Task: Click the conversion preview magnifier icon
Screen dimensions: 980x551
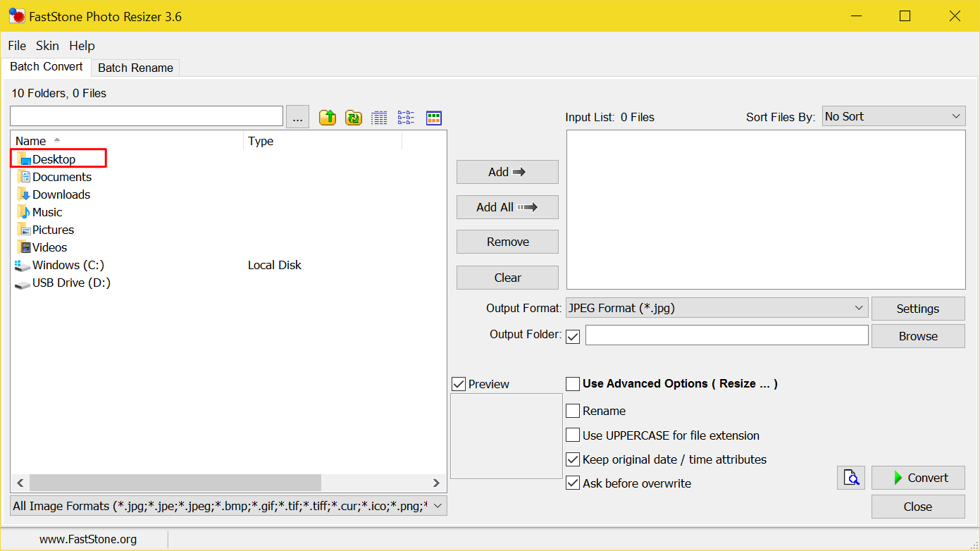Action: pos(851,478)
